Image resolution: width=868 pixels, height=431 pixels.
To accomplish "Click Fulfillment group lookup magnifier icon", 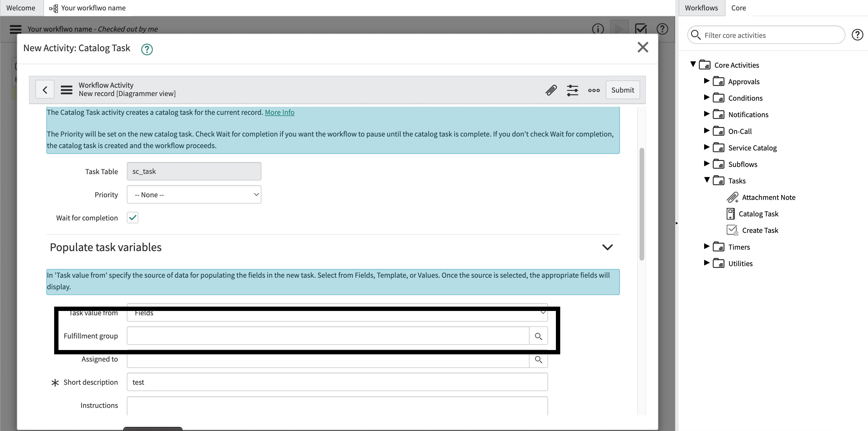I will click(538, 336).
